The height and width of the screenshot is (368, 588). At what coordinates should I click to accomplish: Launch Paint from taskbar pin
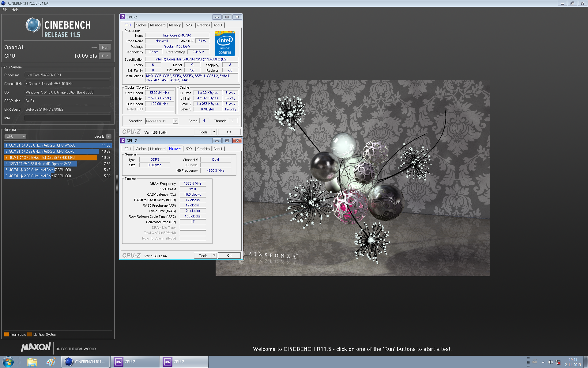(x=51, y=362)
